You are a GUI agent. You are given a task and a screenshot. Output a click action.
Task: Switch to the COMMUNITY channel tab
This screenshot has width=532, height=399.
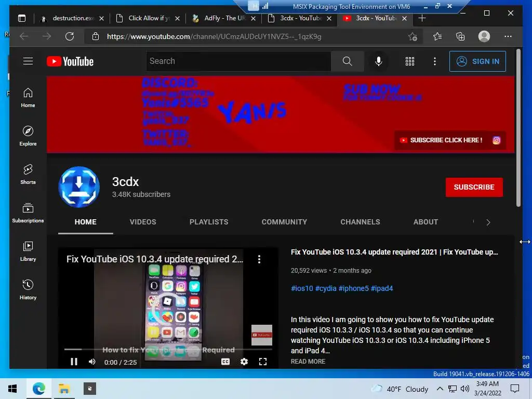coord(284,222)
